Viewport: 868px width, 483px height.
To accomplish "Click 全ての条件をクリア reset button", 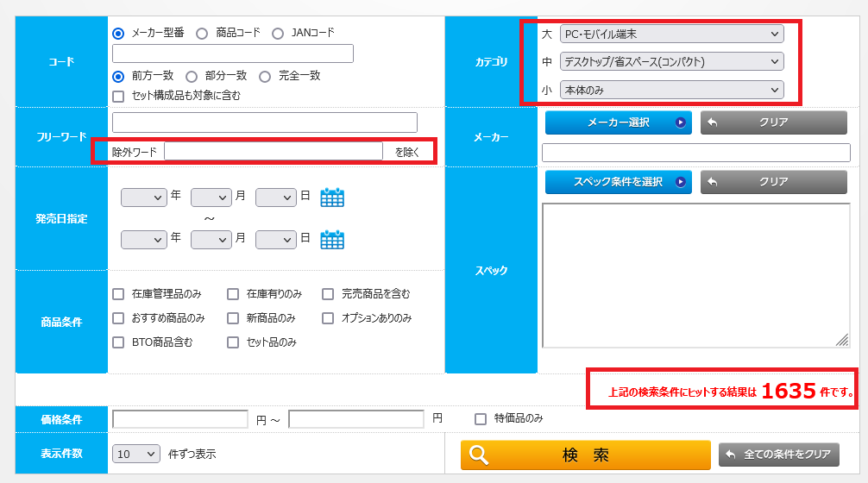I will pos(778,455).
